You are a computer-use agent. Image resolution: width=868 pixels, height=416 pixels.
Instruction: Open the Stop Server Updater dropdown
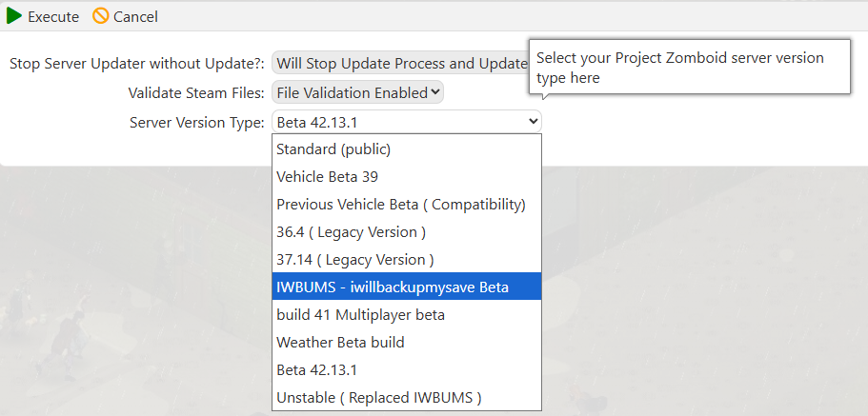click(x=400, y=64)
